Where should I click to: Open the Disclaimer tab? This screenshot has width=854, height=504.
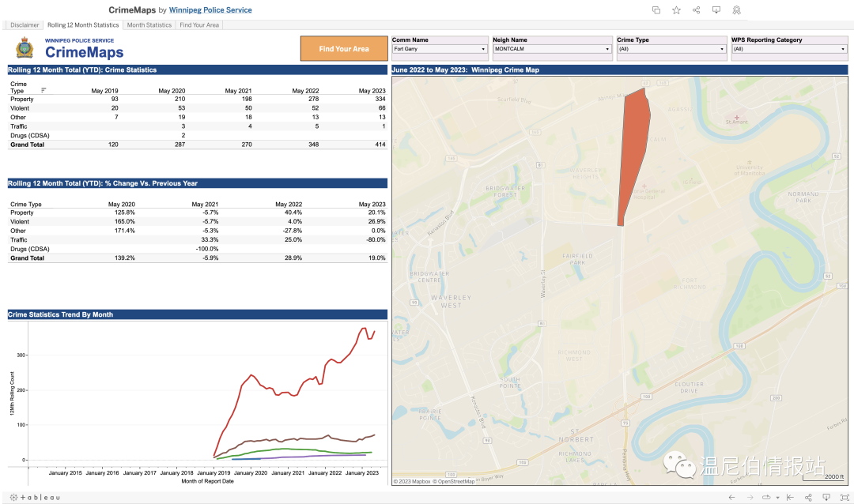tap(25, 25)
